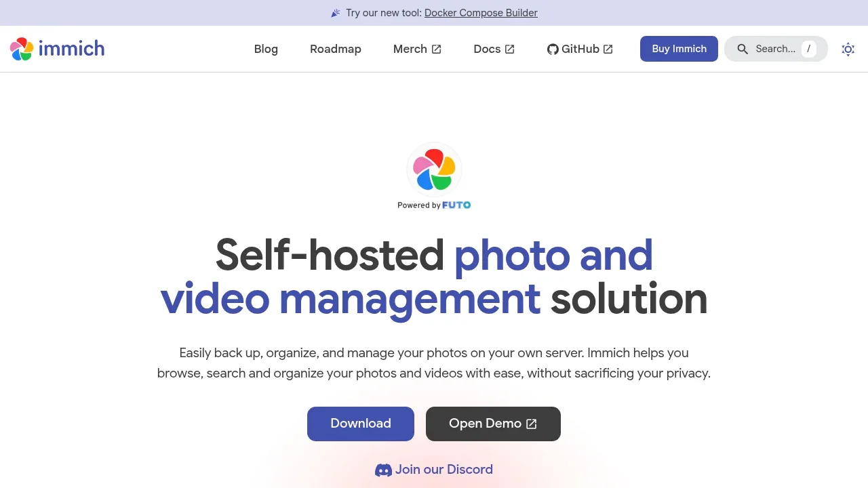Click the external-link icon in Open Demo
The image size is (868, 488).
[x=532, y=424]
